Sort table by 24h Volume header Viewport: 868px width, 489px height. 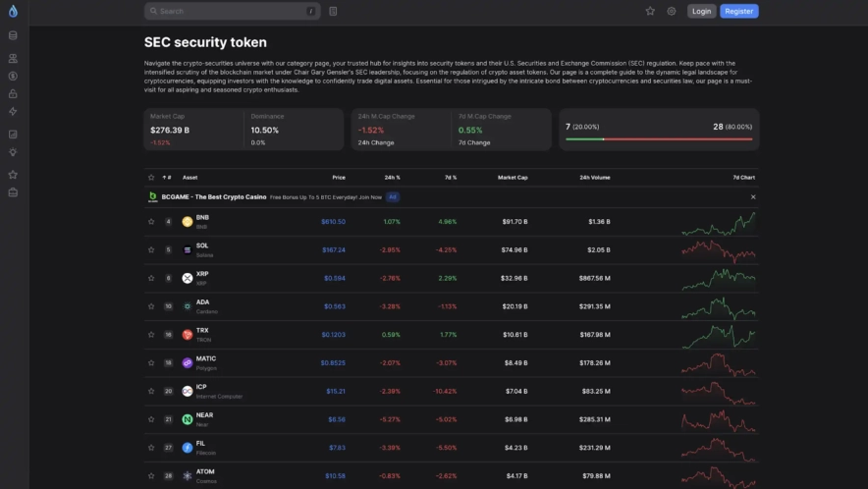tap(595, 178)
